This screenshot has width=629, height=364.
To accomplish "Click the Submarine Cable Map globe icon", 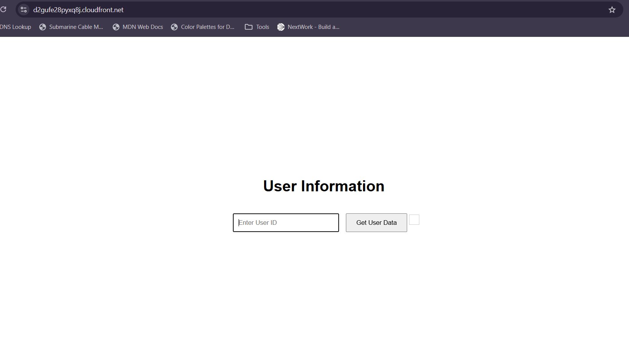I will point(43,27).
